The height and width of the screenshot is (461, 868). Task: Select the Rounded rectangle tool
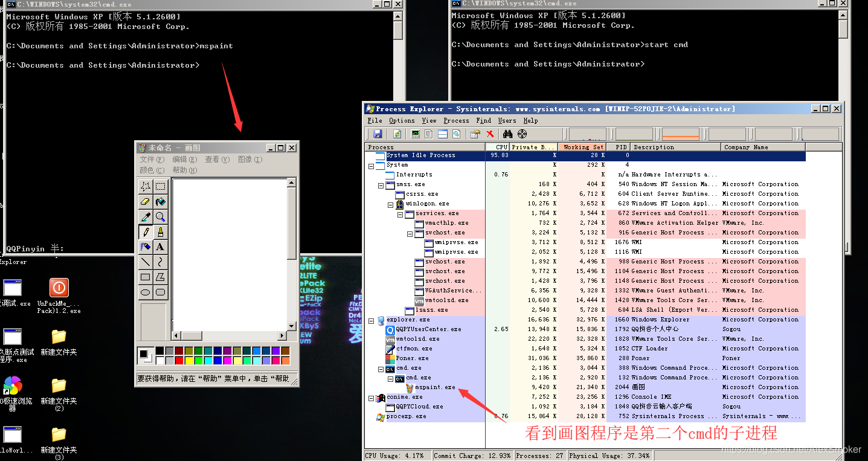(160, 292)
